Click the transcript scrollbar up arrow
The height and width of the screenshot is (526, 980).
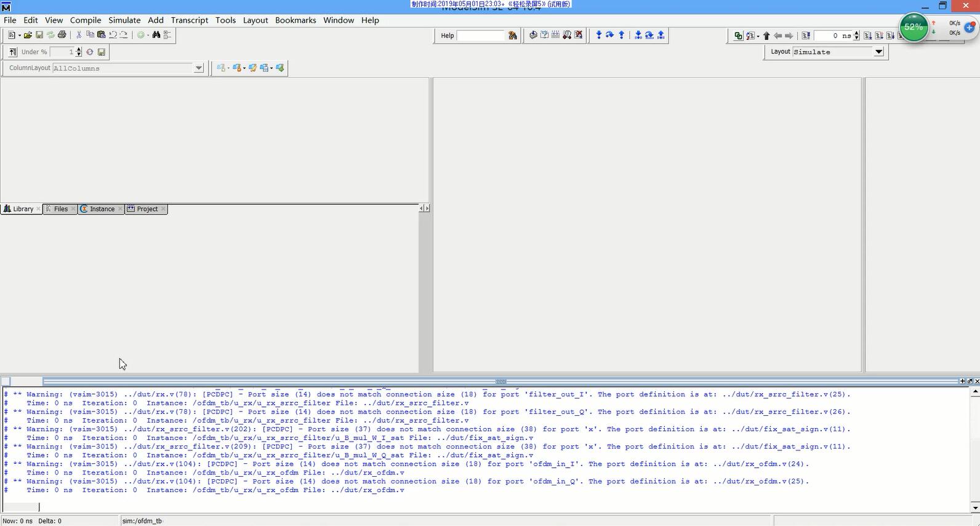pos(975,392)
